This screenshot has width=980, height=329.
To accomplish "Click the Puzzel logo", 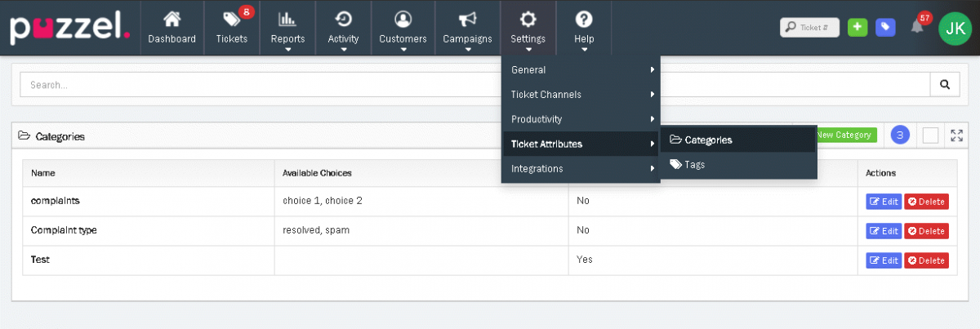I will [x=70, y=28].
